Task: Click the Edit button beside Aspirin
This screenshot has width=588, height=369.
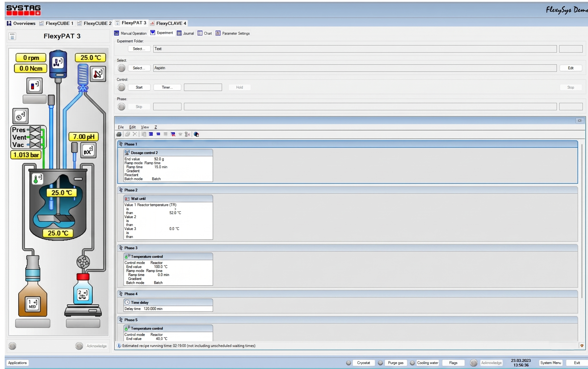Action: point(571,68)
